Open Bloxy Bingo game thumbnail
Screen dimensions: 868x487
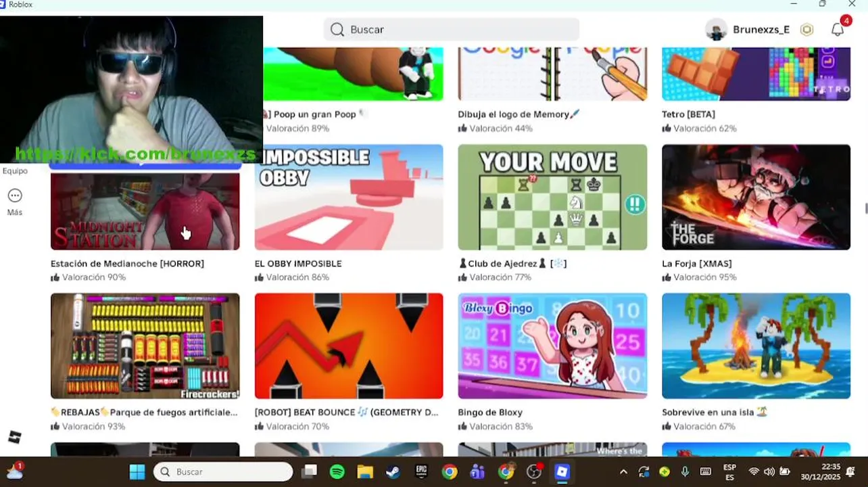click(552, 346)
